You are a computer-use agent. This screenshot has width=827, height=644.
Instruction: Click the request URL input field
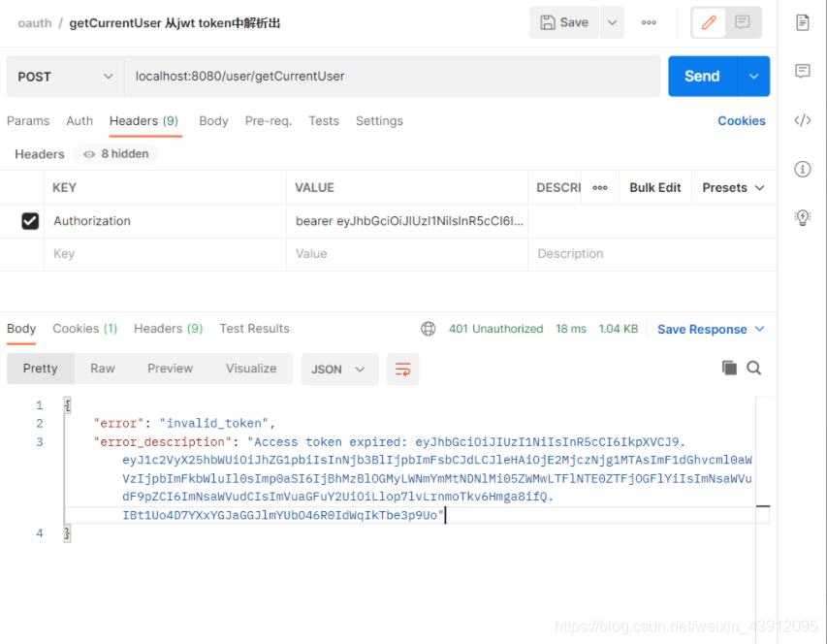(392, 77)
